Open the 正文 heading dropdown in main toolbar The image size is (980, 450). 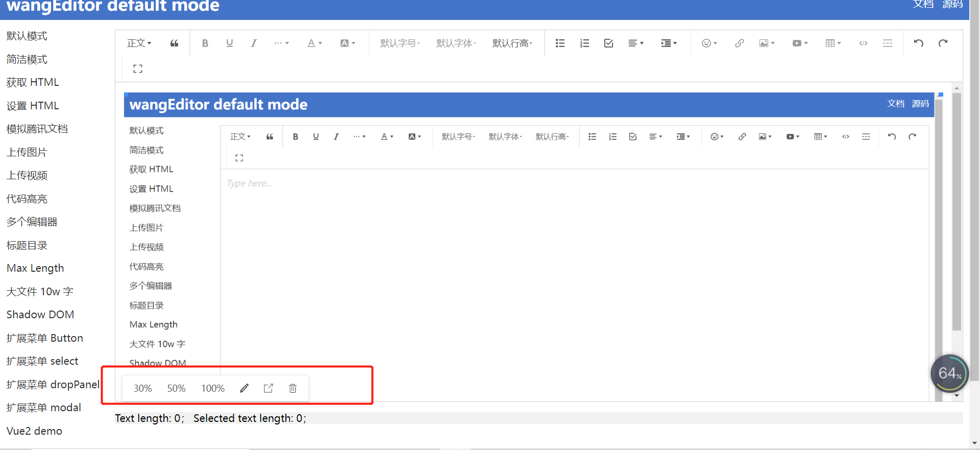(x=139, y=43)
